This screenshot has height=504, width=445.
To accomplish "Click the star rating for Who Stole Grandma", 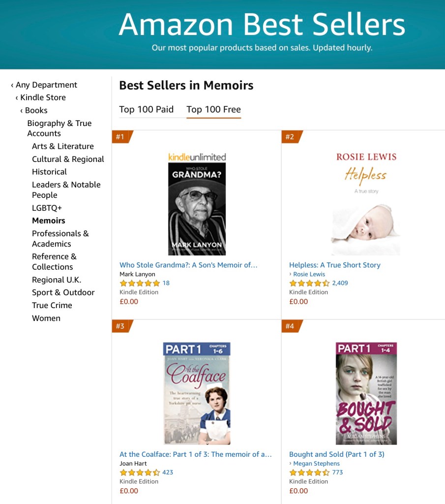I will click(x=140, y=283).
